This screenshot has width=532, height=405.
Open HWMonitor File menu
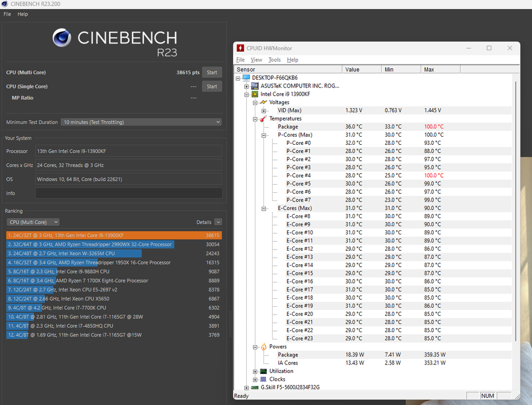click(240, 60)
